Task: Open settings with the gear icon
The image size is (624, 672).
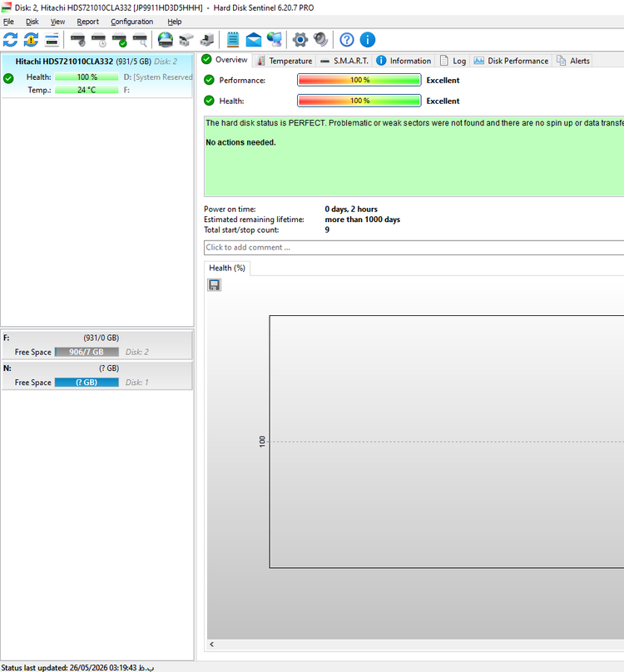Action: [x=300, y=40]
